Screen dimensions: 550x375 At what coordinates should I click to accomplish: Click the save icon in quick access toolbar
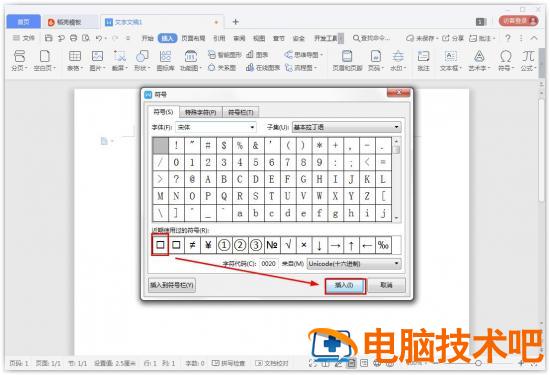click(49, 38)
